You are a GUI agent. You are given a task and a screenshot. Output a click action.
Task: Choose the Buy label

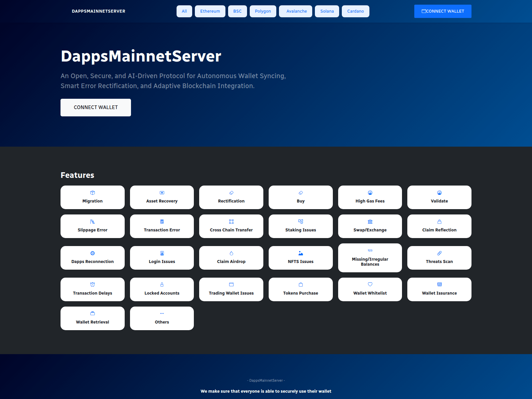tap(301, 201)
